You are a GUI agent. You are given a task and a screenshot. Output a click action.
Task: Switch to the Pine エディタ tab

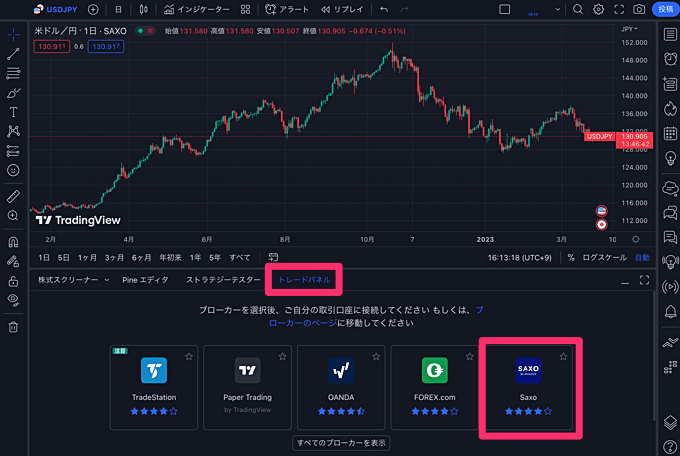145,280
